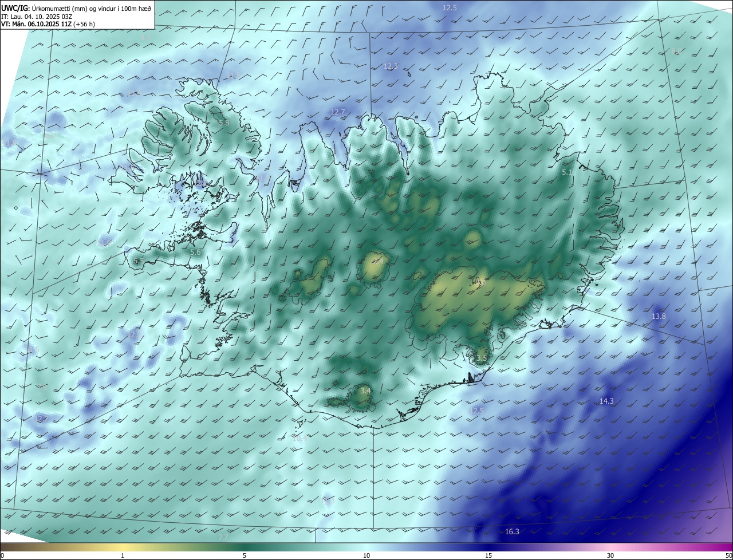Click the valid time 'VT: Mán. 06.10.2025 11Z (+56 h)'
This screenshot has width=733, height=560.
point(48,24)
